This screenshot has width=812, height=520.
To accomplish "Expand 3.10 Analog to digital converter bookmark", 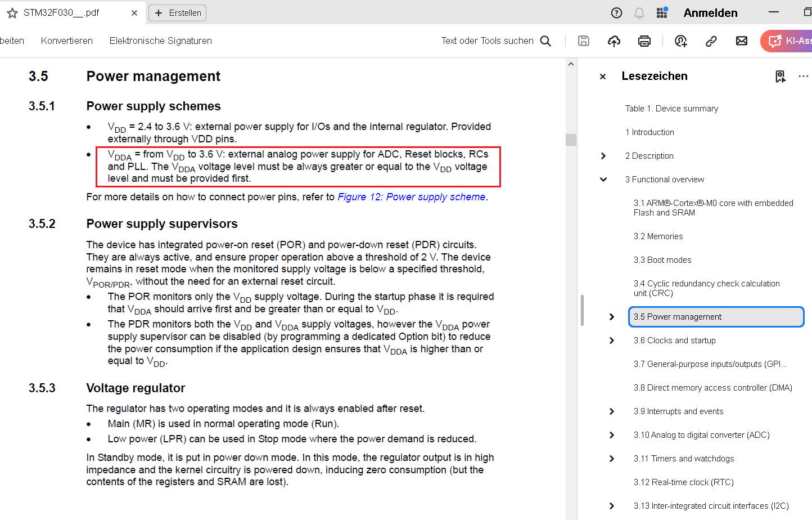I will click(612, 435).
